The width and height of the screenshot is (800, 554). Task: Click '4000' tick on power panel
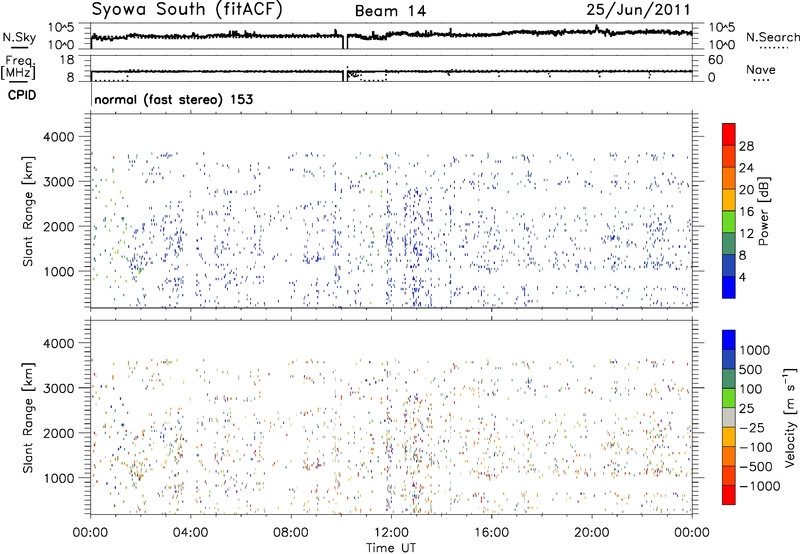(x=59, y=137)
